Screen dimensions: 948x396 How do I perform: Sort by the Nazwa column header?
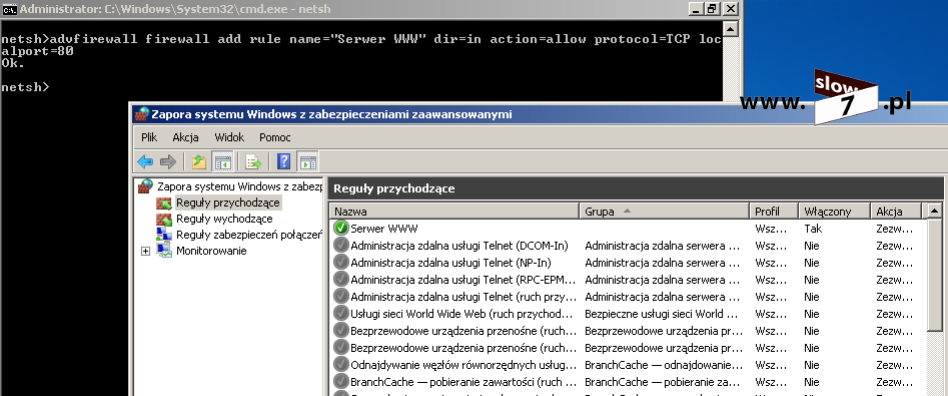(454, 212)
